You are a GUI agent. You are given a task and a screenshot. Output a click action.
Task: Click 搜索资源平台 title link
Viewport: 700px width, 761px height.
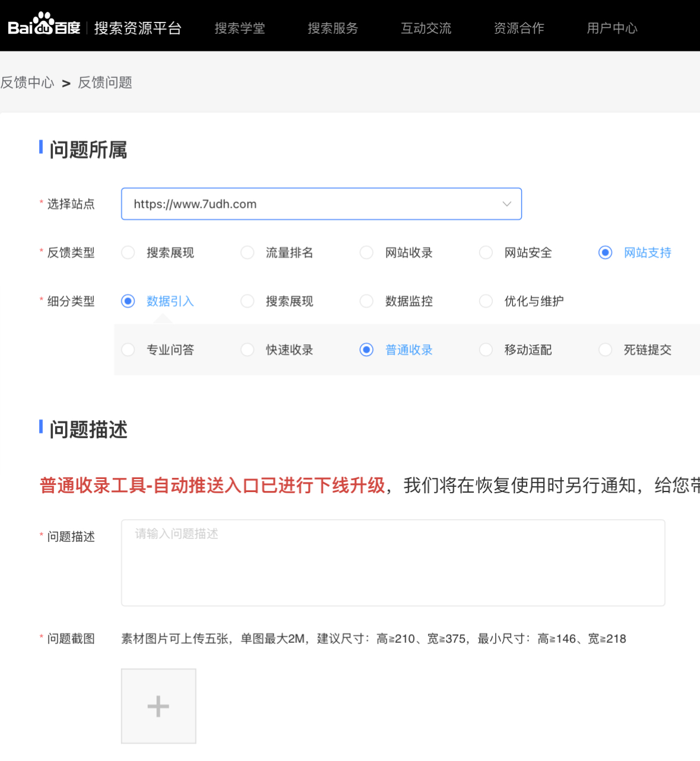tap(138, 28)
